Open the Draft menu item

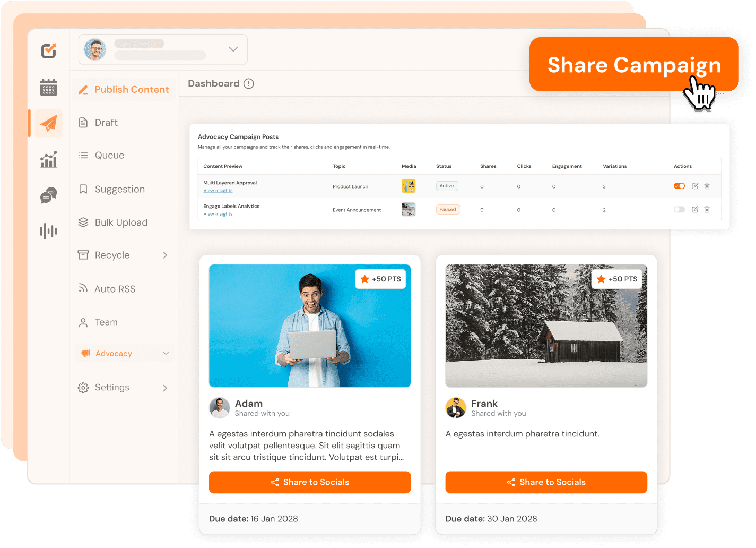(x=106, y=123)
